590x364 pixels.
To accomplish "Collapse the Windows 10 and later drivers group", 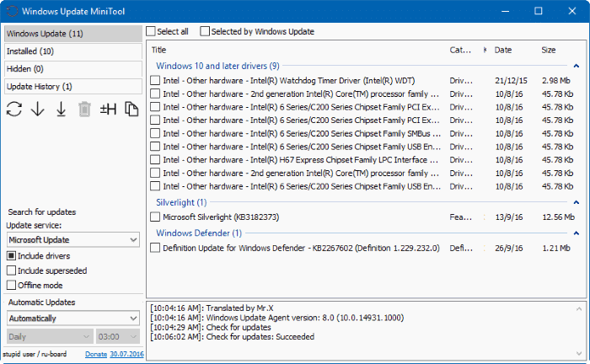I will [576, 66].
